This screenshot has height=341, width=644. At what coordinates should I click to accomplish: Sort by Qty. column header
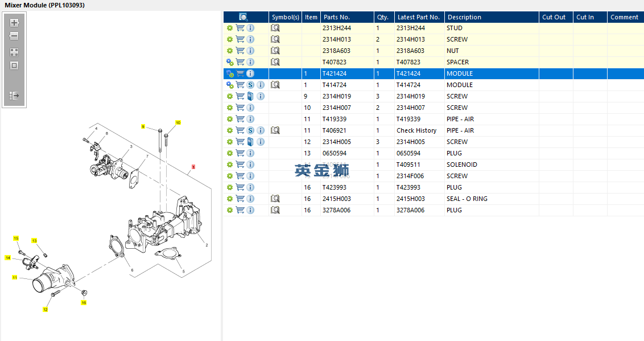[384, 17]
